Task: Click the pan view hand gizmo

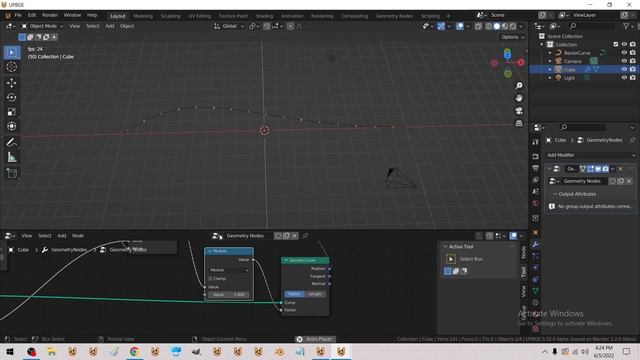Action: click(x=519, y=98)
